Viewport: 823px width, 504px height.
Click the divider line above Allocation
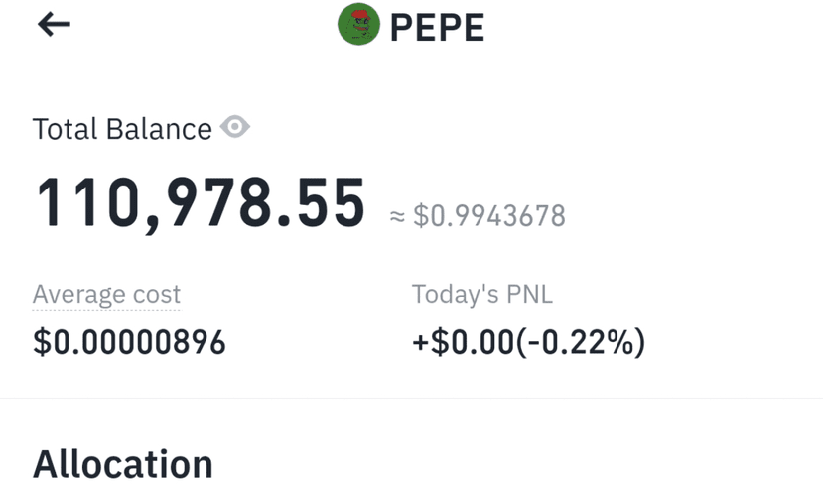click(411, 398)
